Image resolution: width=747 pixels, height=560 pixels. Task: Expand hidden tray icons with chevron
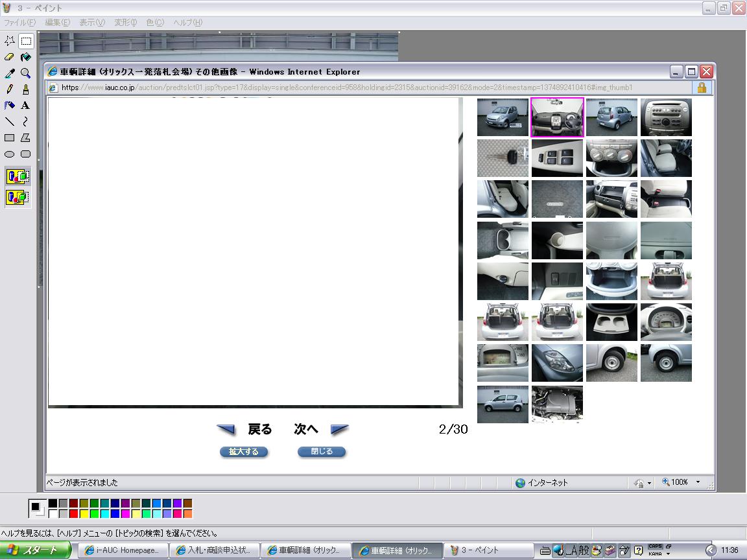click(711, 550)
